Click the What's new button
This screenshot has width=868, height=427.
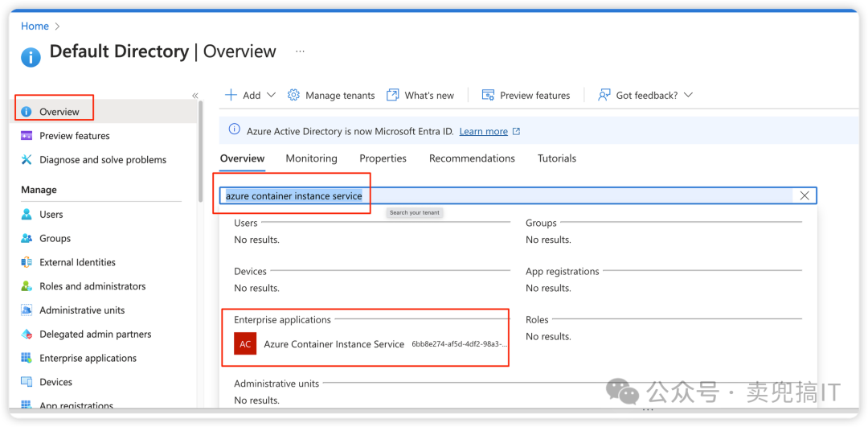[420, 95]
